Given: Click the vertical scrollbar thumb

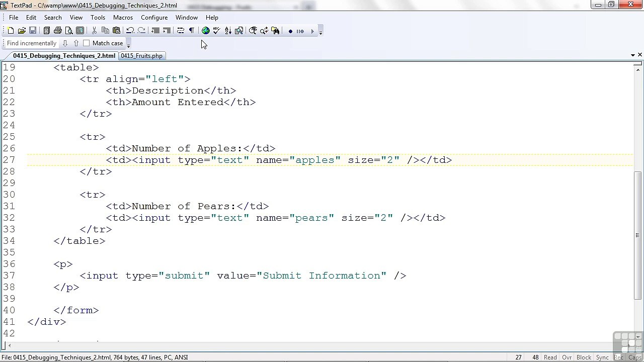Looking at the screenshot, I should [x=638, y=236].
